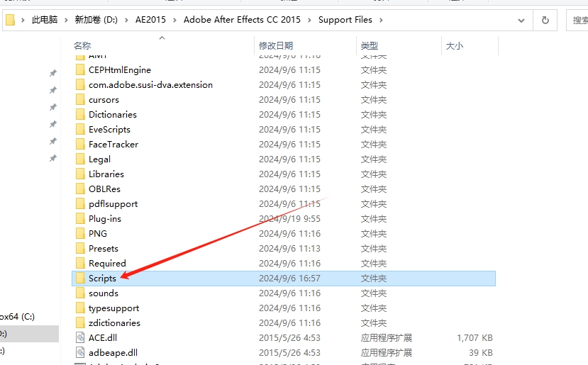
Task: Click the 1,707 KB size cell
Action: [x=475, y=337]
